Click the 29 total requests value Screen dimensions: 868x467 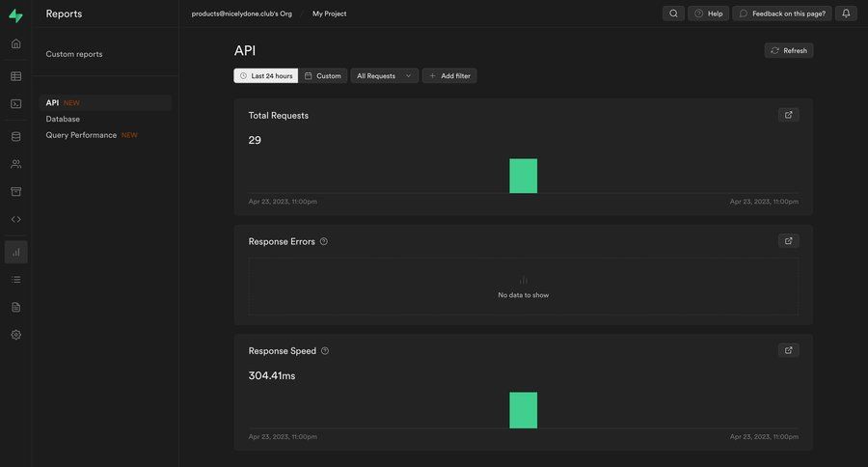(255, 140)
